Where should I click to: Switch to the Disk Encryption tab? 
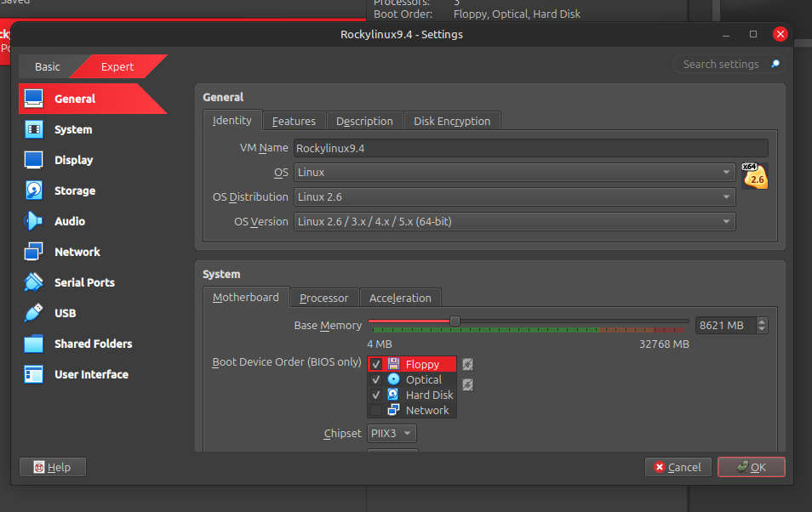tap(452, 121)
